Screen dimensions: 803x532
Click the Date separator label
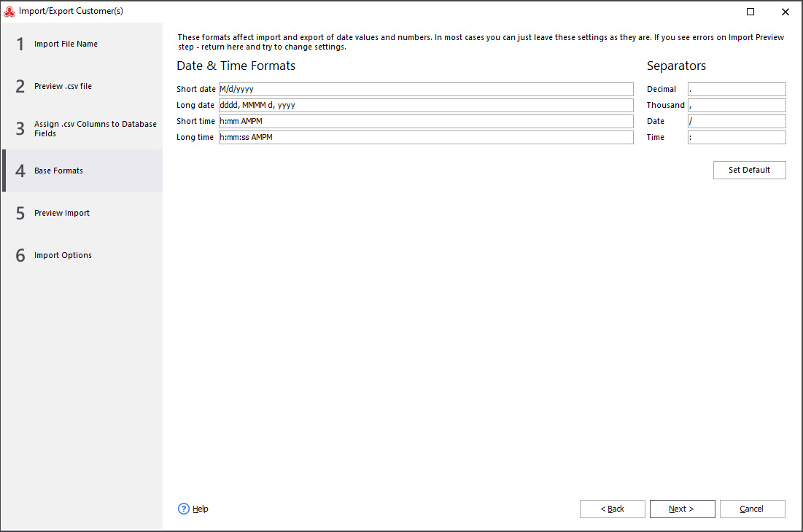(x=656, y=121)
